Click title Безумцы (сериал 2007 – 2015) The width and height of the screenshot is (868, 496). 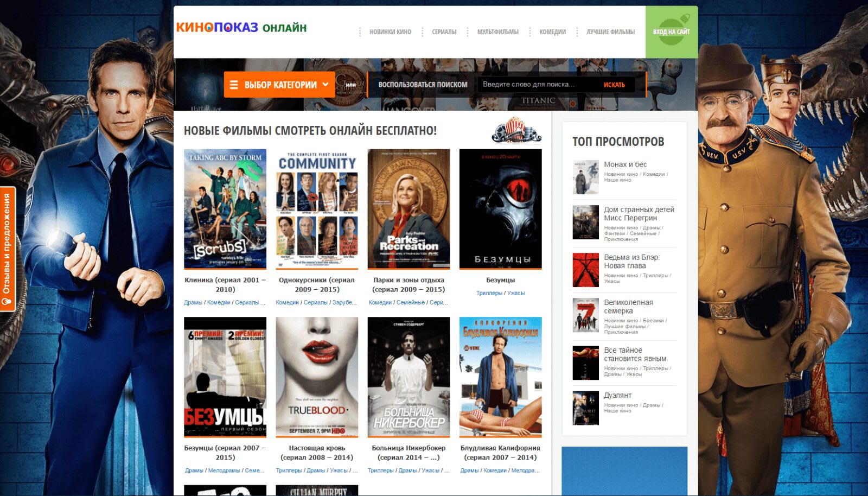pyautogui.click(x=225, y=453)
